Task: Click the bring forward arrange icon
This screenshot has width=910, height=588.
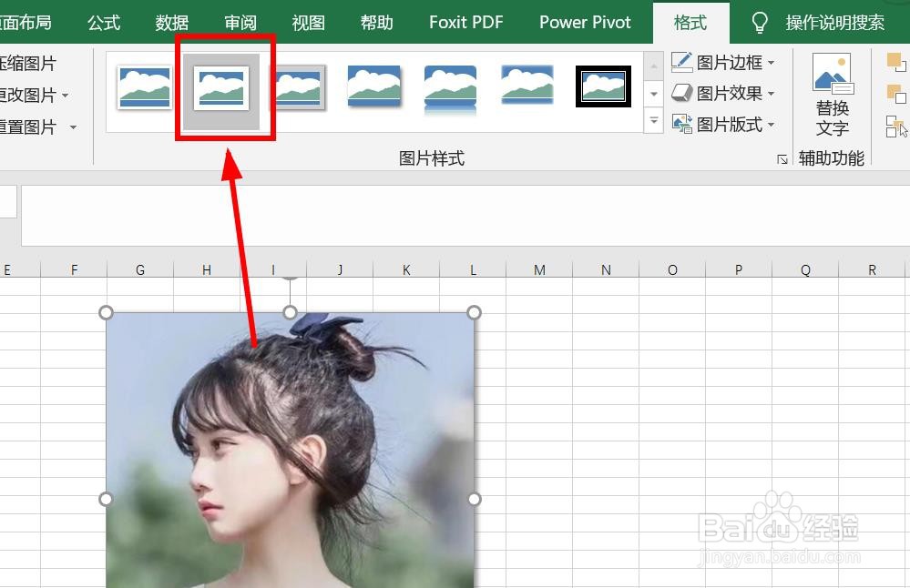Action: click(x=896, y=62)
